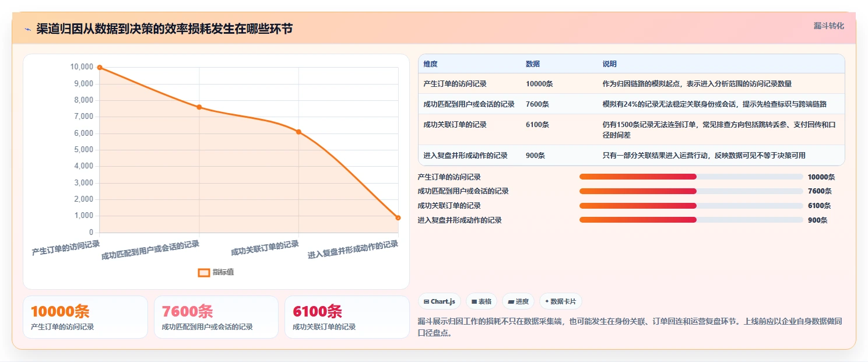
Task: Click the small icon before the page title
Action: (27, 29)
